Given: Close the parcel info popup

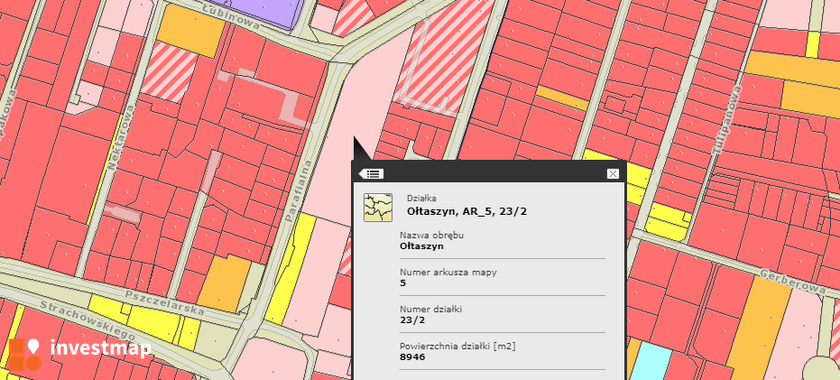Looking at the screenshot, I should pos(613,174).
